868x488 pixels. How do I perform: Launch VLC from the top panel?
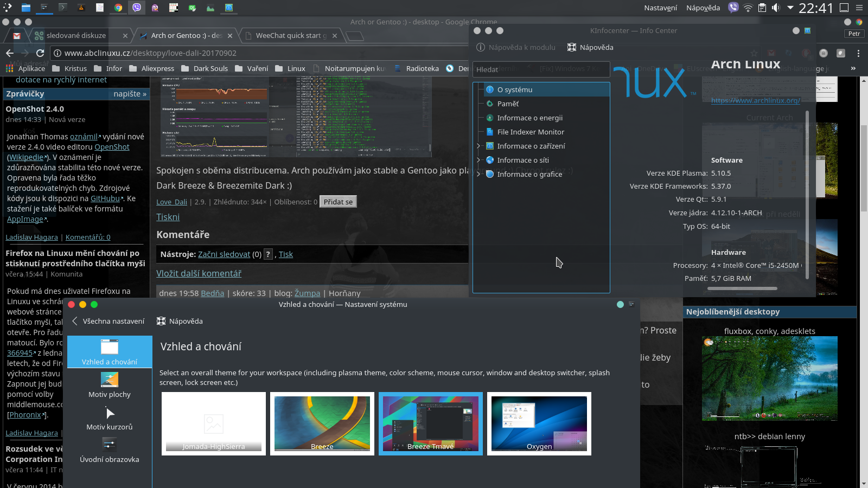click(81, 8)
